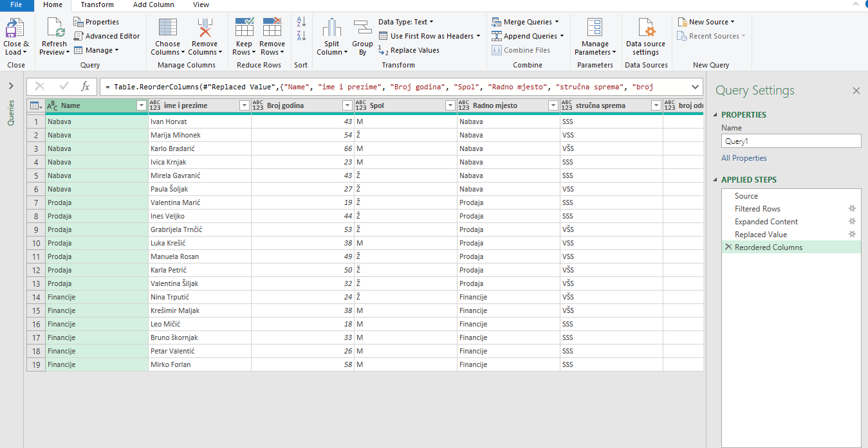
Task: Expand the Queries side pane
Action: point(11,86)
